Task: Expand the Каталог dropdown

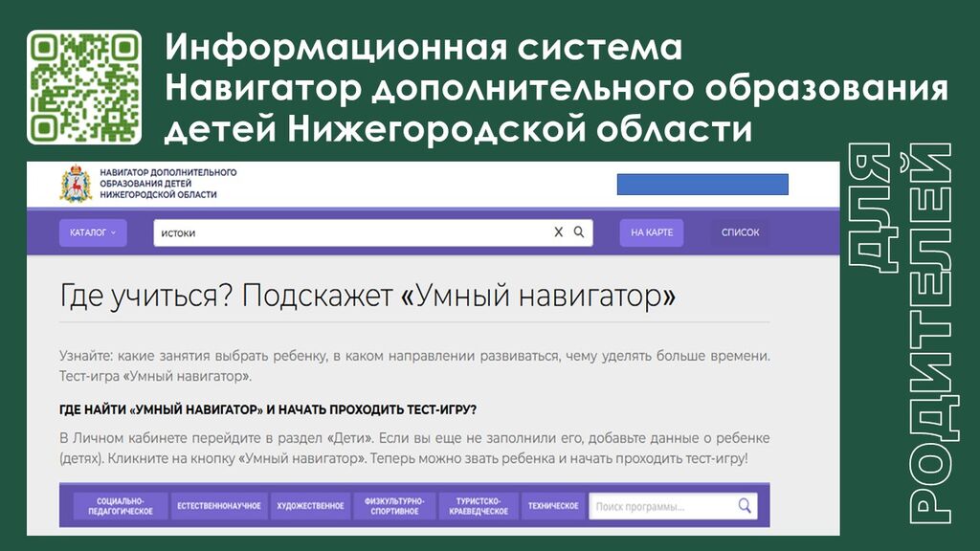Action: (92, 232)
